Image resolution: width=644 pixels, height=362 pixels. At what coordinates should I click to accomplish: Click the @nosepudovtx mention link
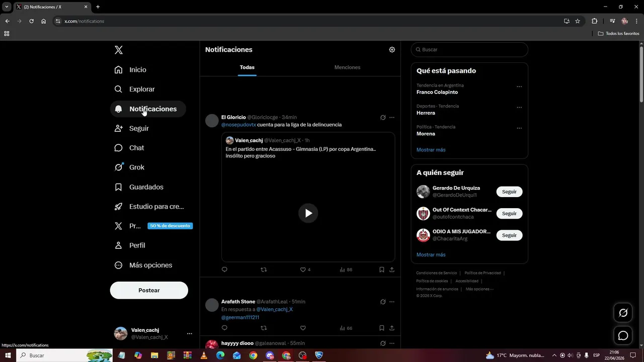(238, 125)
